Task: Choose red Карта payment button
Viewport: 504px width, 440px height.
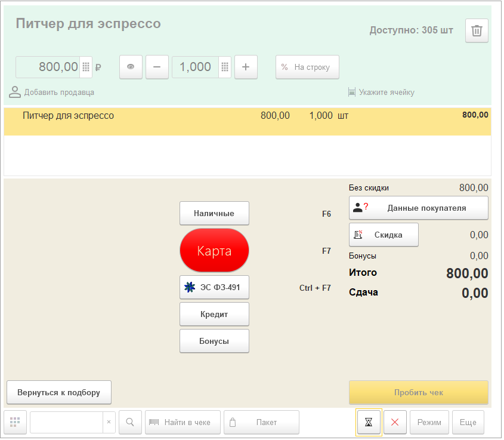Action: (214, 250)
